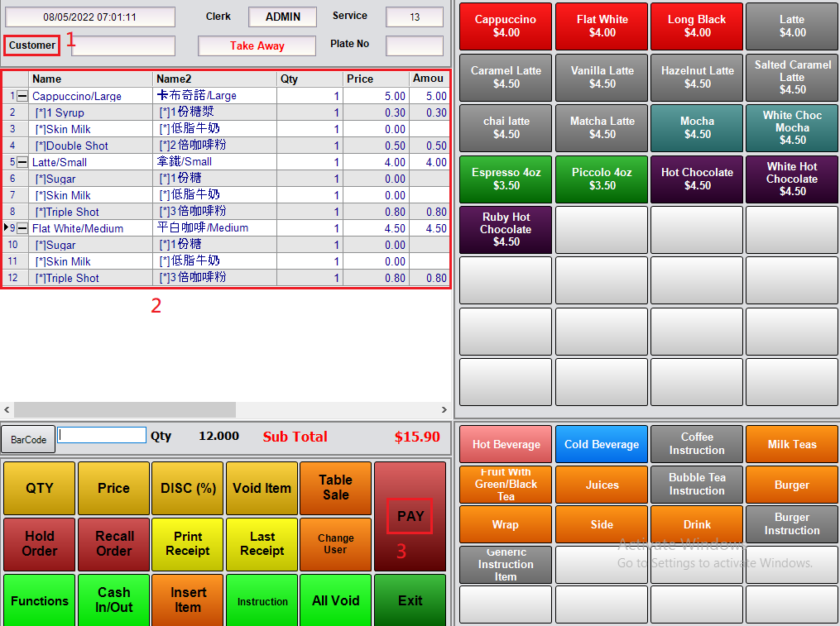Click the Plate No input field

tap(414, 45)
